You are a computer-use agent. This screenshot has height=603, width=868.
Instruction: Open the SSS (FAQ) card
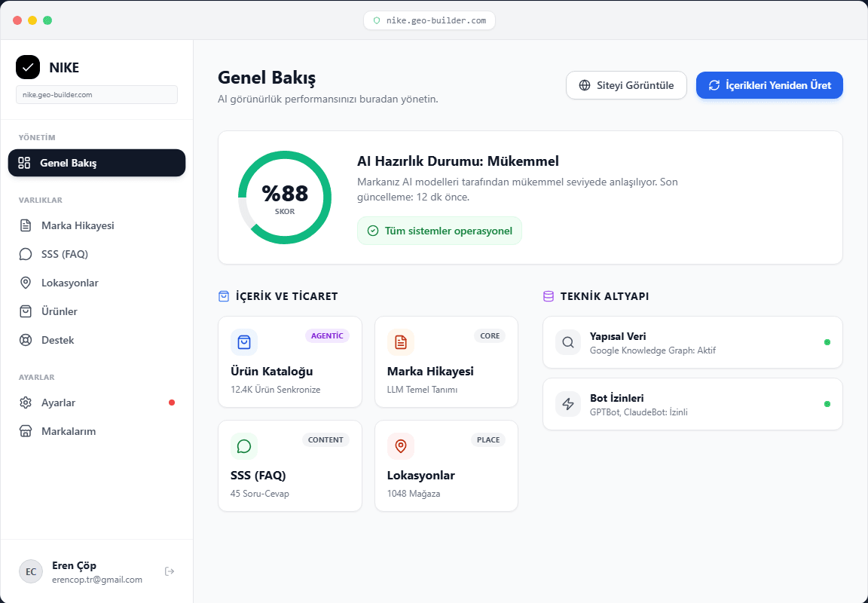click(290, 466)
